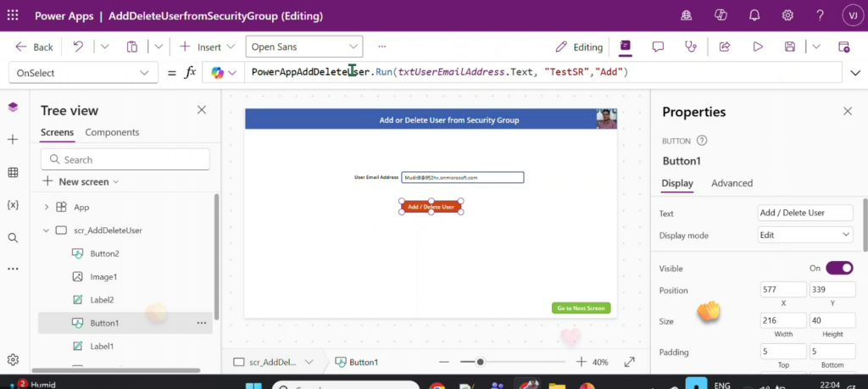Open the Insert dropdown menu
The image size is (868, 389).
[207, 47]
